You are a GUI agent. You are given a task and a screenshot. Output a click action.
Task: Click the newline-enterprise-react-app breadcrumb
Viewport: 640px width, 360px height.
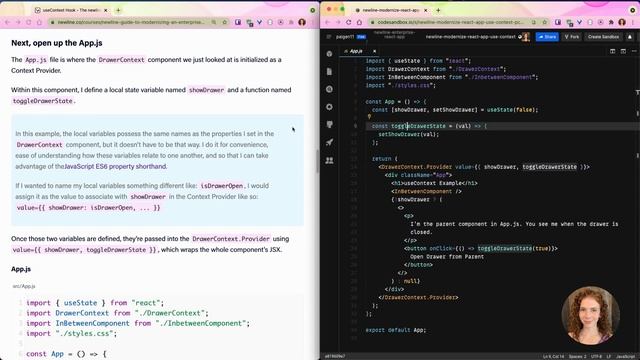tap(394, 34)
